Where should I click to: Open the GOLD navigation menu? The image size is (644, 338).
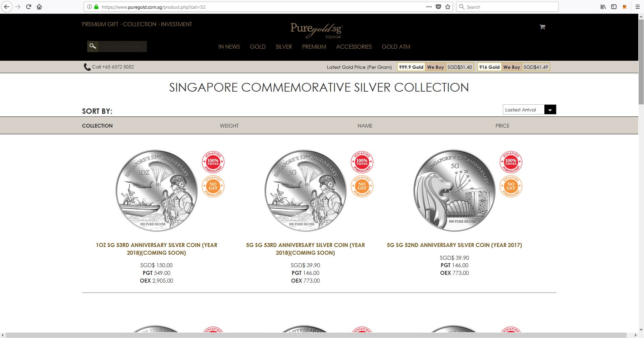pos(258,47)
